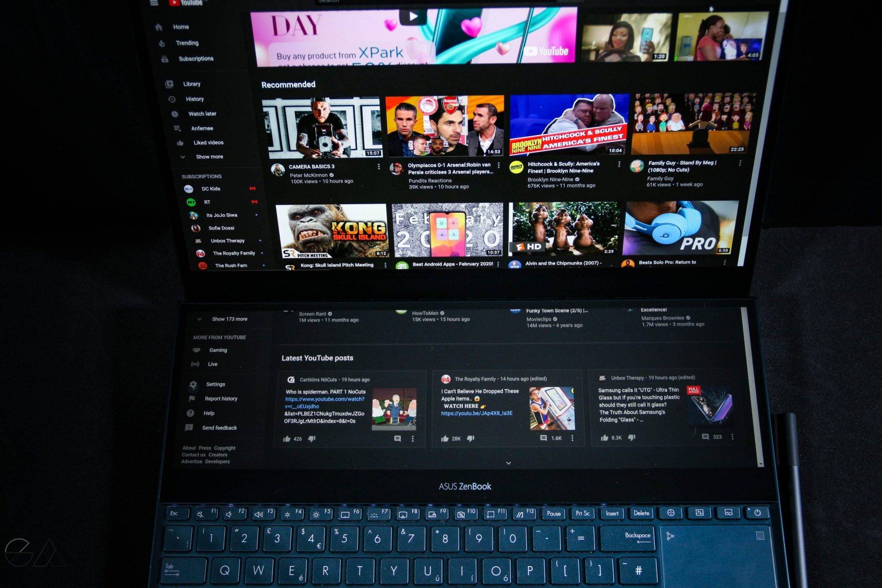The width and height of the screenshot is (882, 588).
Task: Dislike the Cartoons NoCuts post
Action: (x=312, y=439)
